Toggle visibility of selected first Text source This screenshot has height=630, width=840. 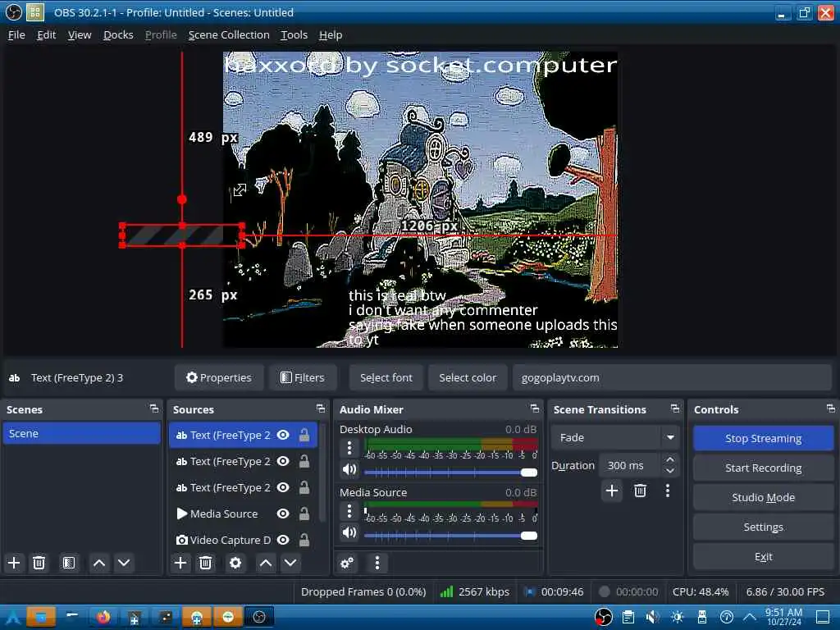pyautogui.click(x=283, y=435)
